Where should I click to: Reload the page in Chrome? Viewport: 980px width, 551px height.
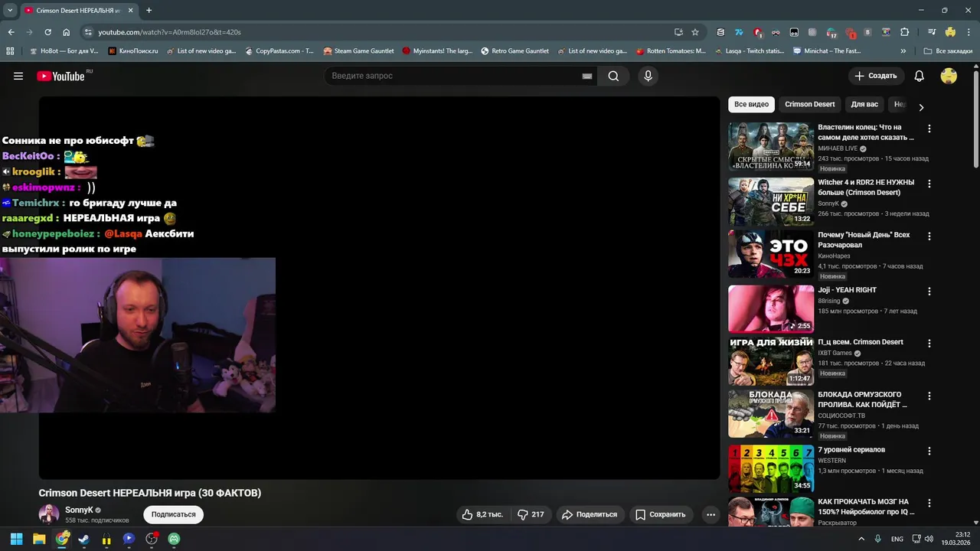47,32
